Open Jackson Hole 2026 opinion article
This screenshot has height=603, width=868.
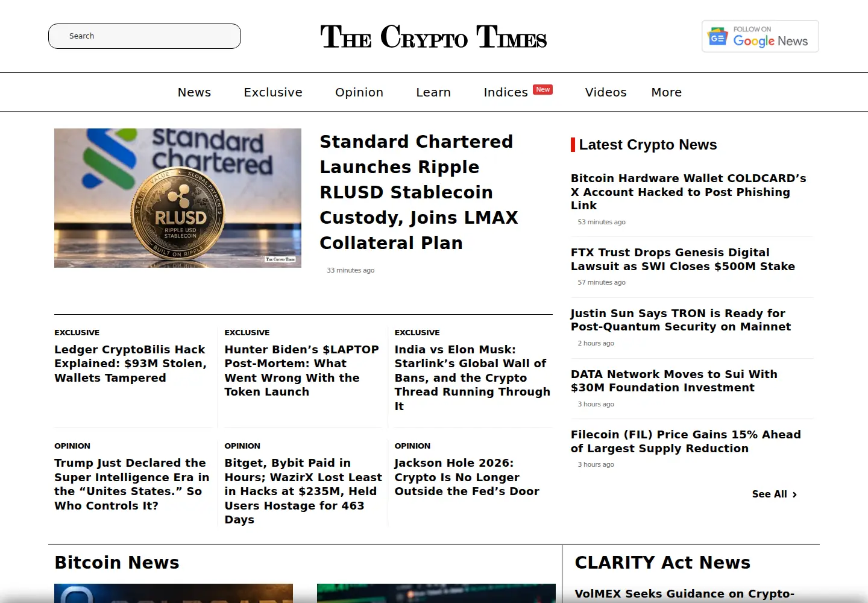click(x=467, y=477)
